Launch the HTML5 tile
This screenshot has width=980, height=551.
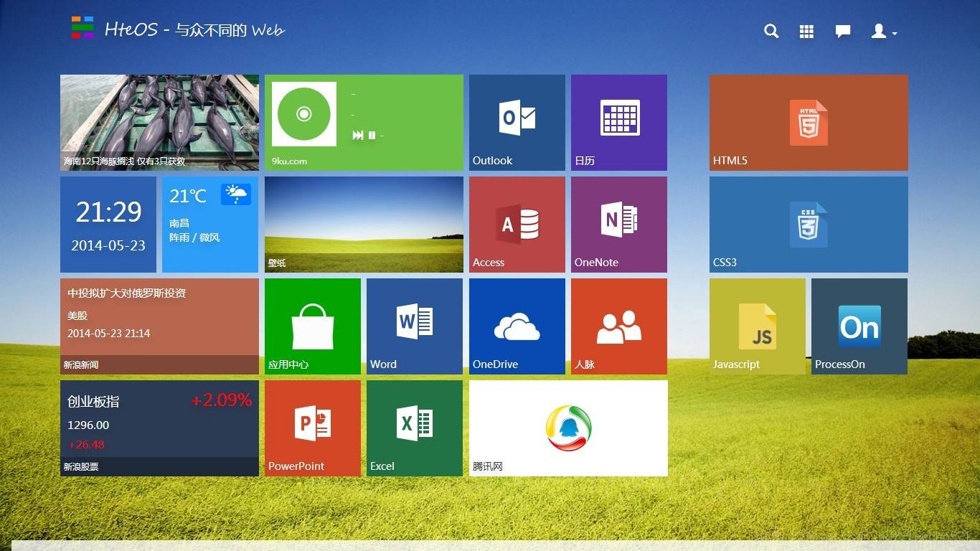[x=808, y=122]
